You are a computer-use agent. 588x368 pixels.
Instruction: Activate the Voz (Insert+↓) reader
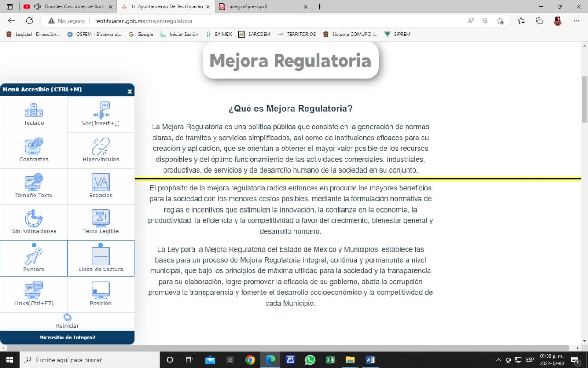click(101, 114)
